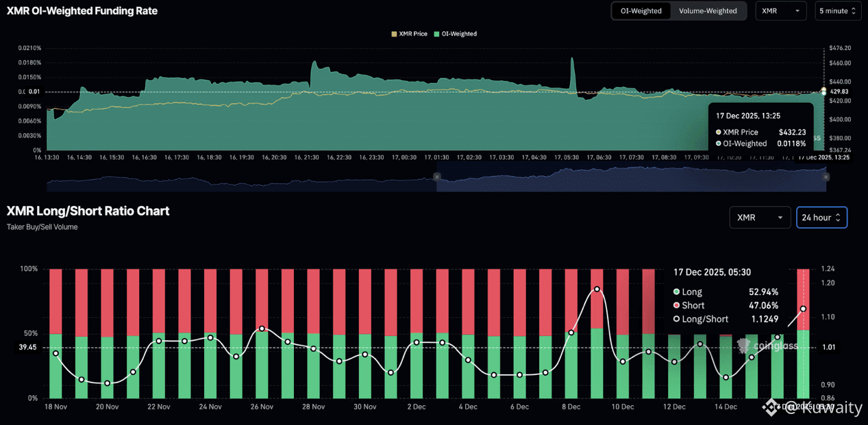
Task: Toggle the OI-Weighted legend series
Action: pos(459,34)
